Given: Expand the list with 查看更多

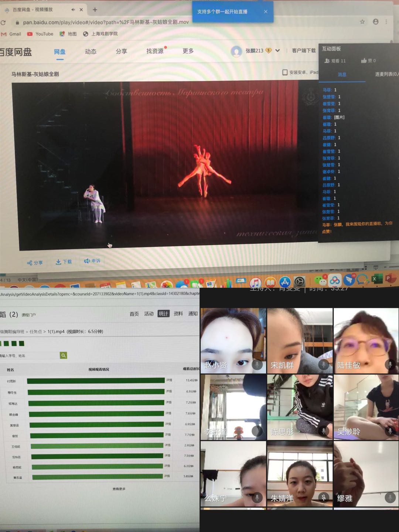Looking at the screenshot, I should tap(119, 489).
